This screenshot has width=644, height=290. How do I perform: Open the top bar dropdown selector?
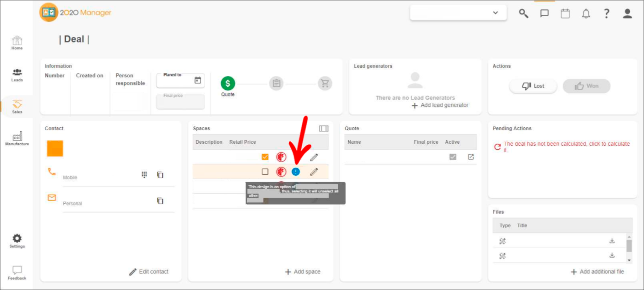point(458,13)
